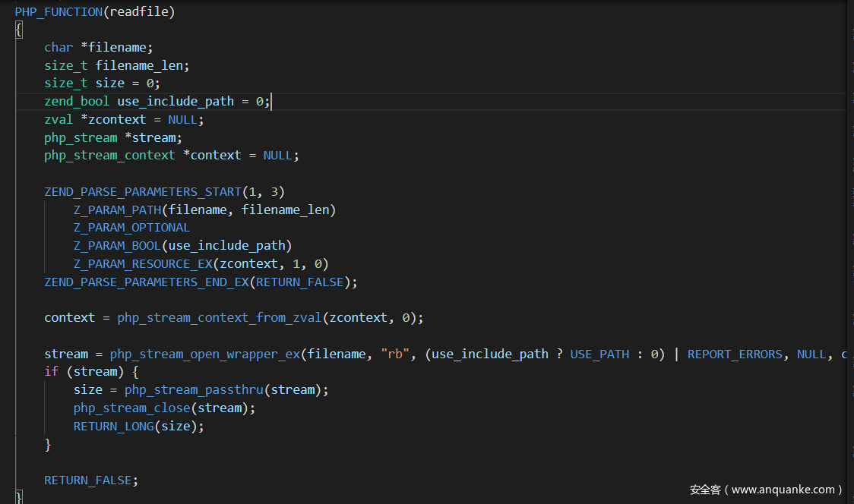This screenshot has height=504, width=854.
Task: Click the final RETURN_FALSE statement
Action: pos(88,480)
